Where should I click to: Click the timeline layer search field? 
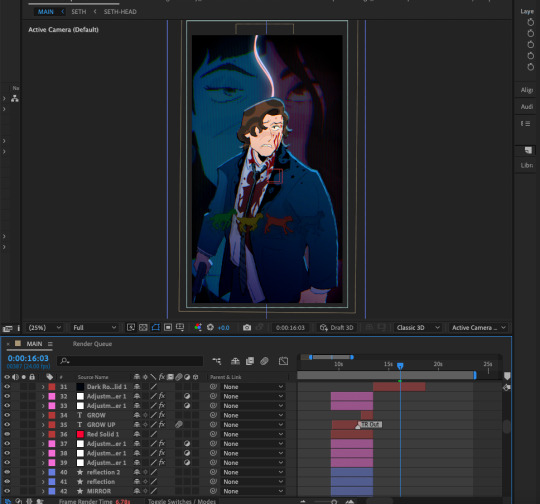130,361
